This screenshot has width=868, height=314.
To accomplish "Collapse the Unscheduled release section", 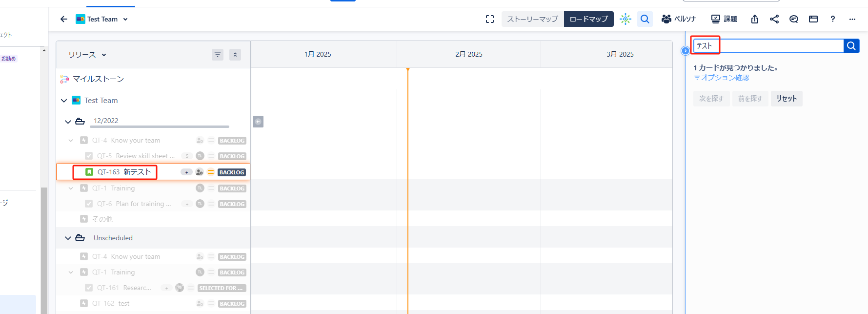I will 68,238.
